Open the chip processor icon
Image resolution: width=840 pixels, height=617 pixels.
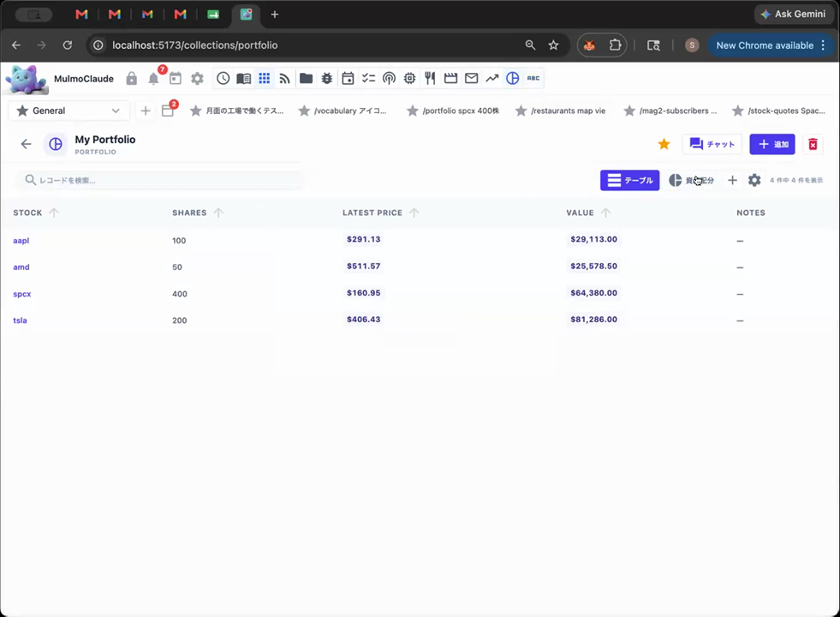(x=409, y=78)
